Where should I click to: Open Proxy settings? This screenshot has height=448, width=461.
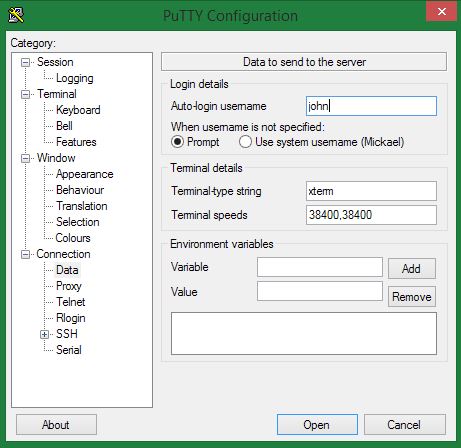(x=69, y=286)
